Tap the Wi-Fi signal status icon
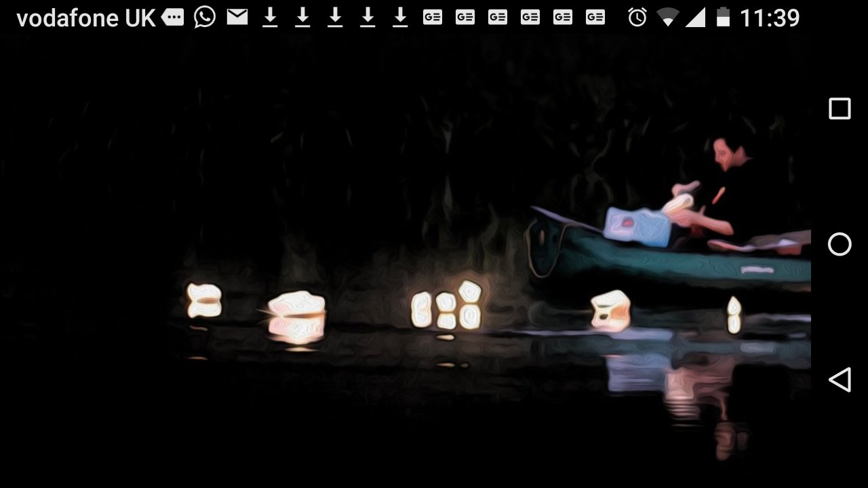Viewport: 868px width, 488px height. click(668, 18)
